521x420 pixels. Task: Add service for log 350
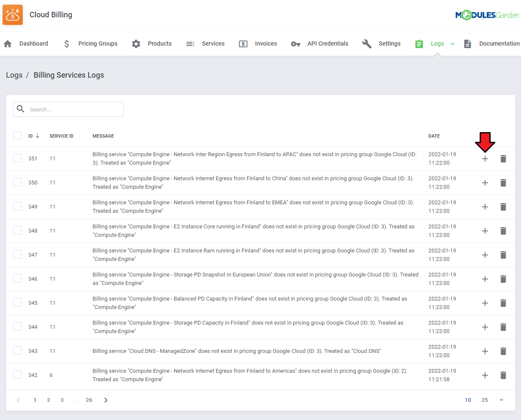(x=485, y=183)
